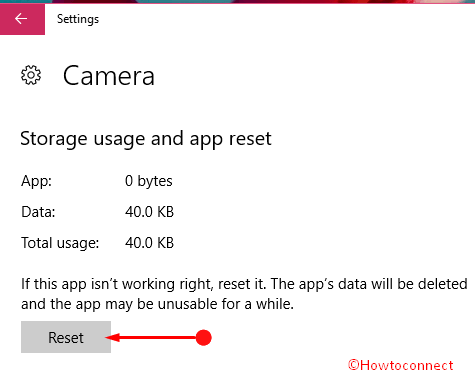Go back using the pink arrow button

[x=22, y=19]
